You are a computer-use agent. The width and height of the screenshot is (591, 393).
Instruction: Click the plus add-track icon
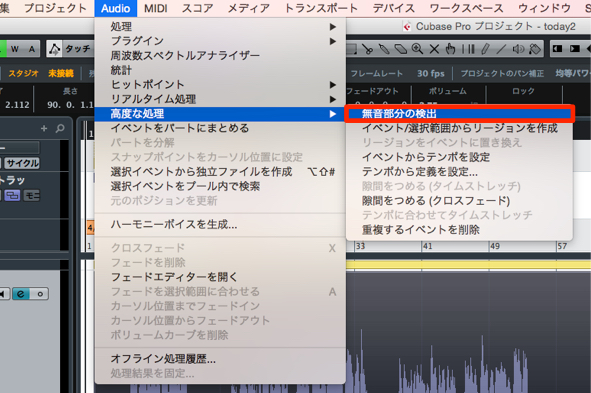44,128
